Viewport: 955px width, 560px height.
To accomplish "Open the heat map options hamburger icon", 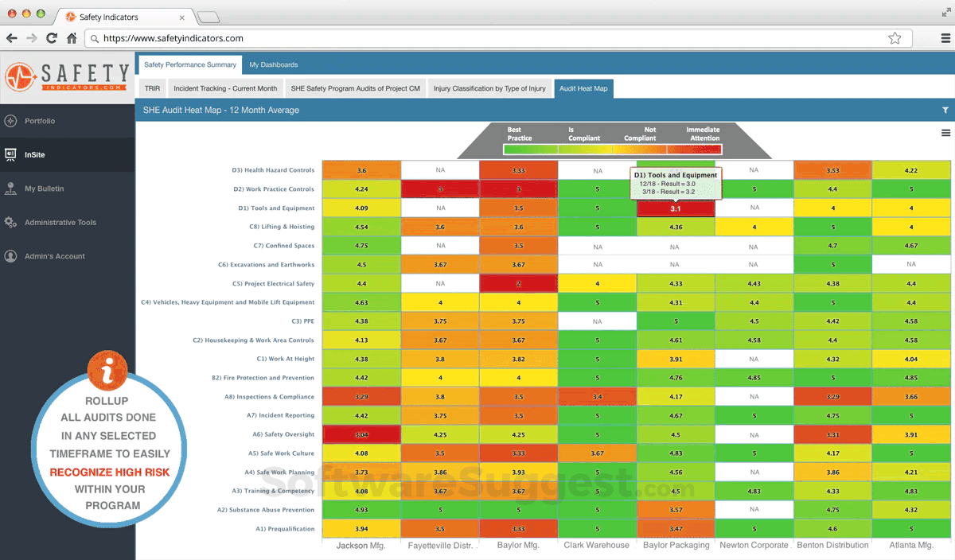I will click(x=945, y=133).
